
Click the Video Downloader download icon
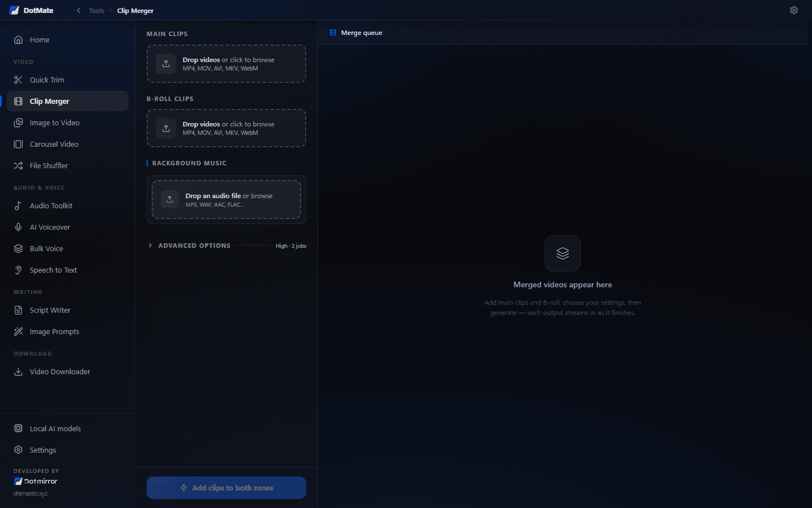[x=18, y=372]
